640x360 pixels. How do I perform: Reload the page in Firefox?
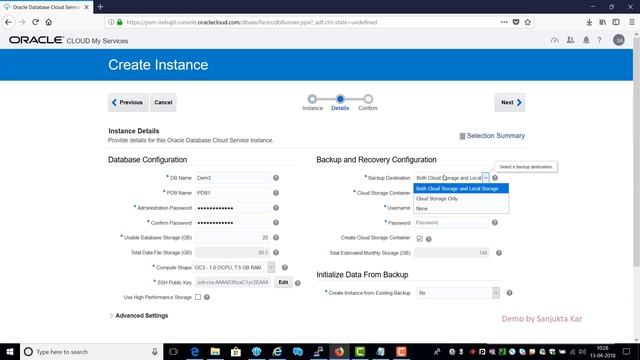click(36, 22)
